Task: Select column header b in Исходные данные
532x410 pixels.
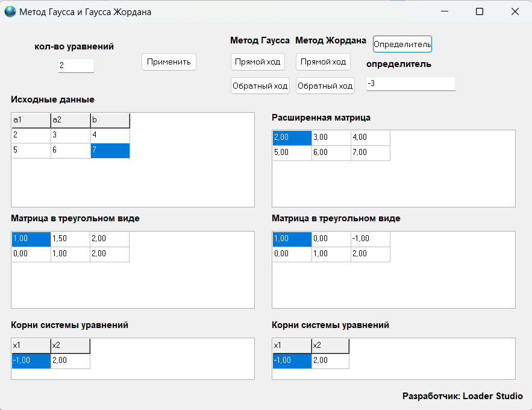Action: [110, 120]
